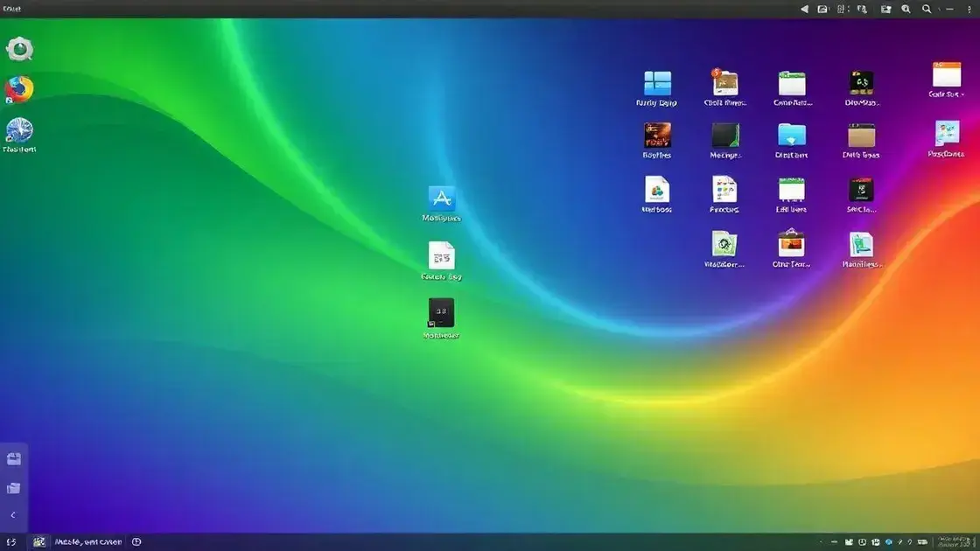Open the folder icon with red notification badge
Viewport: 980px width, 551px height.
pos(724,82)
